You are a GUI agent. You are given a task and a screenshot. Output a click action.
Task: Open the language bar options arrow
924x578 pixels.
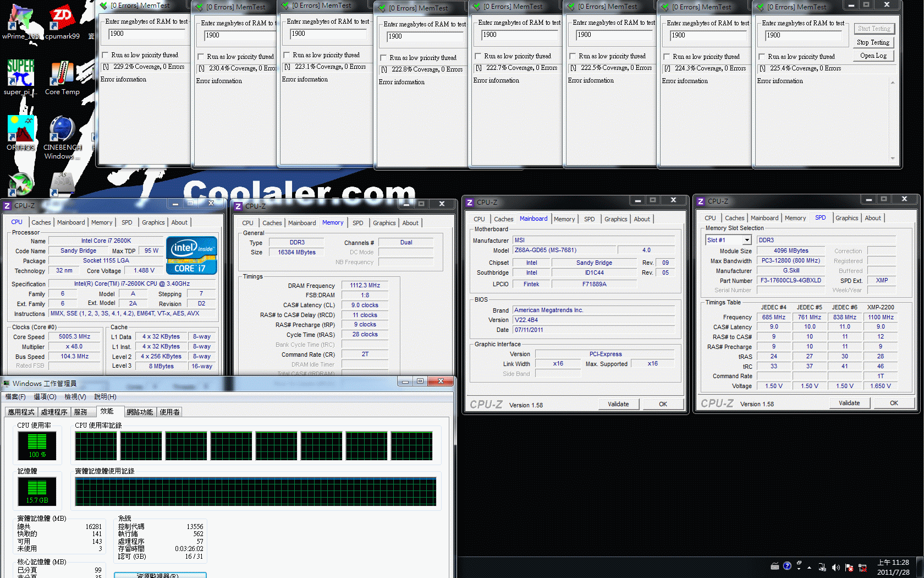(799, 568)
